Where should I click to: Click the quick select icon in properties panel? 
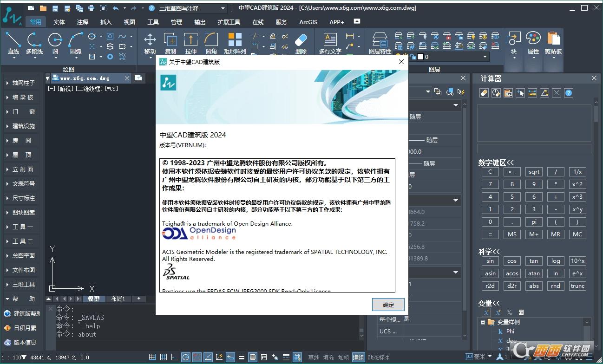pos(460,92)
